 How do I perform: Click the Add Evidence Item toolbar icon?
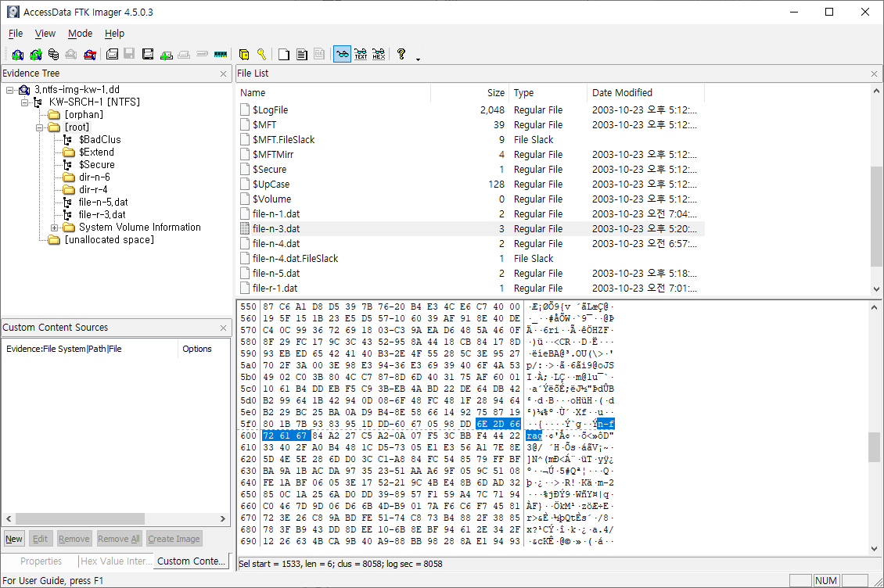(17, 54)
